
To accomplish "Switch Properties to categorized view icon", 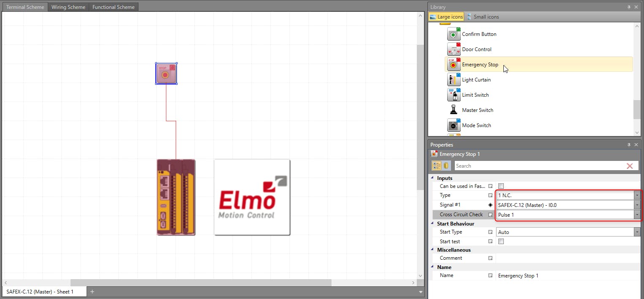I will tap(436, 166).
